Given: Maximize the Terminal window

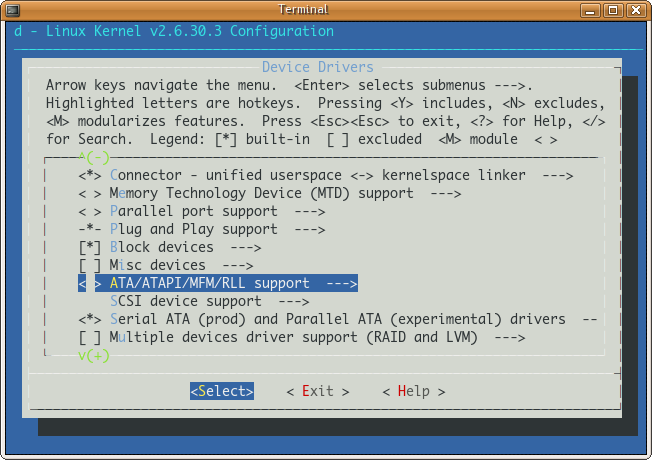Looking at the screenshot, I should (612, 10).
